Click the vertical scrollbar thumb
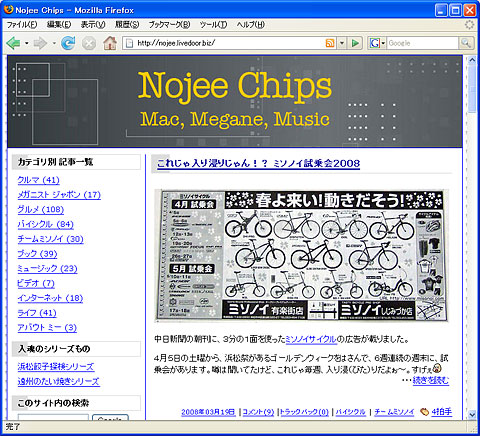The image size is (480, 436). [x=472, y=89]
